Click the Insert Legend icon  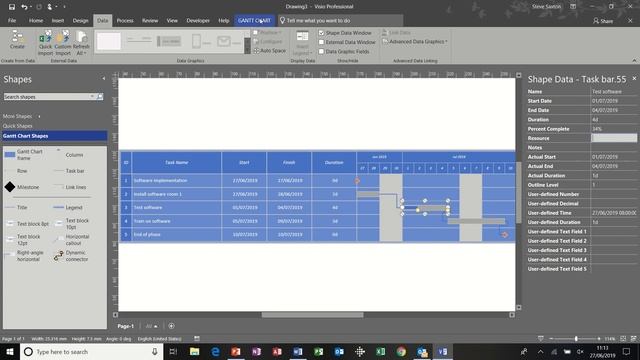point(302,43)
